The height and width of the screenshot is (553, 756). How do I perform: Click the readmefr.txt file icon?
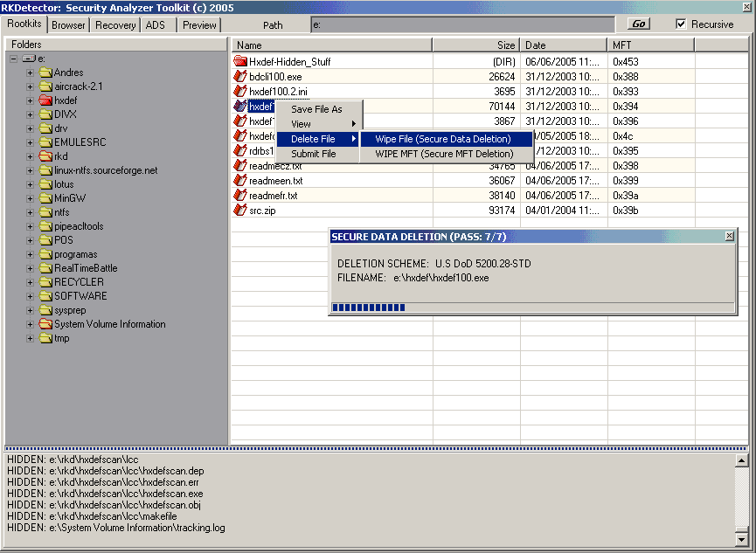pyautogui.click(x=240, y=196)
